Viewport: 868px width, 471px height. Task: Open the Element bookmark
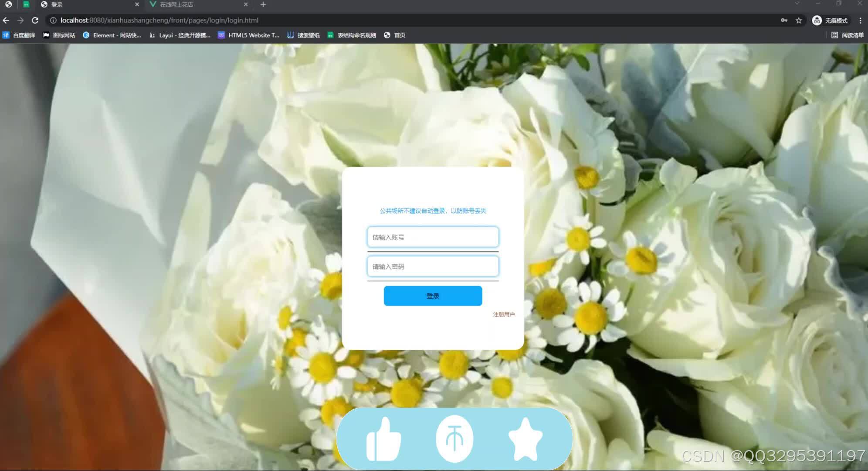coord(112,35)
